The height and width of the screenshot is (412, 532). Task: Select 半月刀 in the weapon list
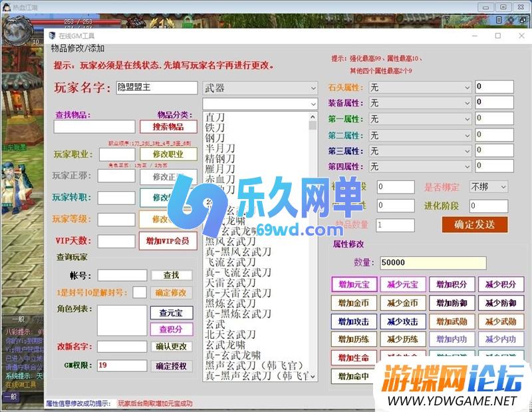(220, 148)
